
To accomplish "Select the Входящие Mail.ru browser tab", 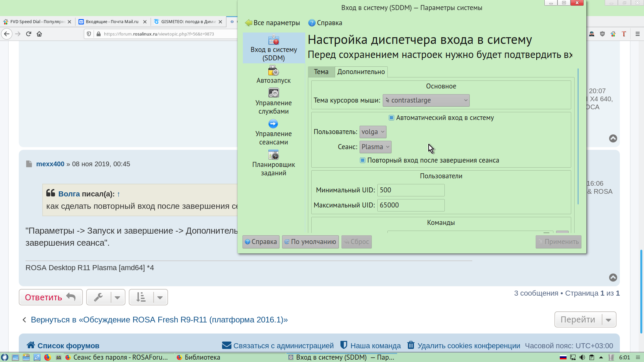I will (112, 21).
